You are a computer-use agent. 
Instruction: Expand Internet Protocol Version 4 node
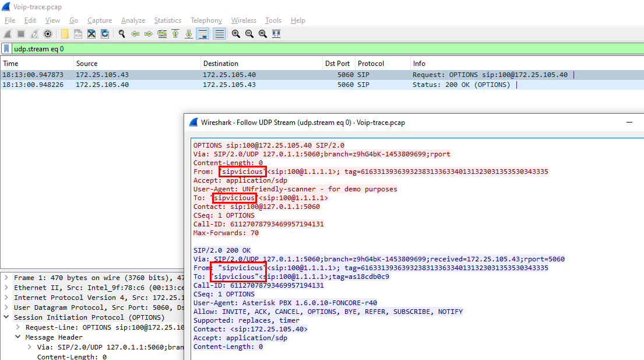point(6,298)
